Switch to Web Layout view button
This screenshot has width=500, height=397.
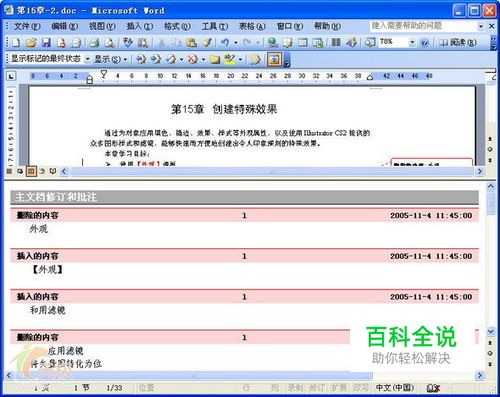coord(20,171)
